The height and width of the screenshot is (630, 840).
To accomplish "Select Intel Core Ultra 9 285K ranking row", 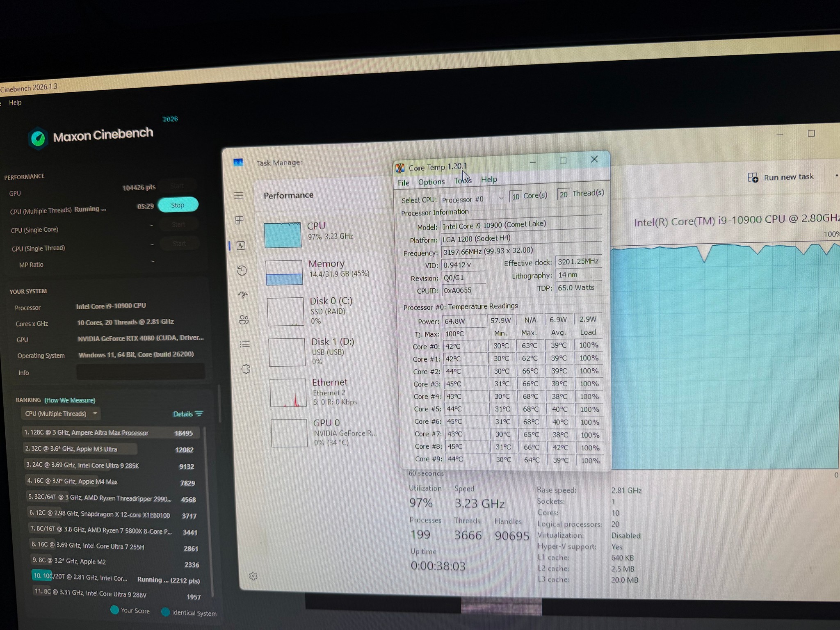I will (x=111, y=466).
